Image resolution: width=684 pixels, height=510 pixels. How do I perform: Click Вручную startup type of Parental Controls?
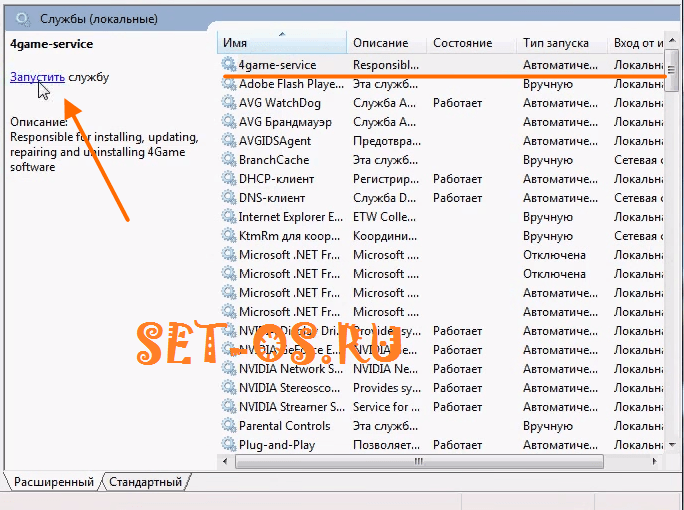point(547,426)
